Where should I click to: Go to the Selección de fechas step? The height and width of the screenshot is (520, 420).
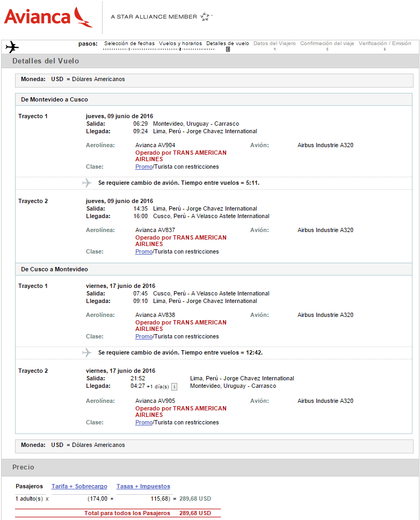pyautogui.click(x=129, y=44)
